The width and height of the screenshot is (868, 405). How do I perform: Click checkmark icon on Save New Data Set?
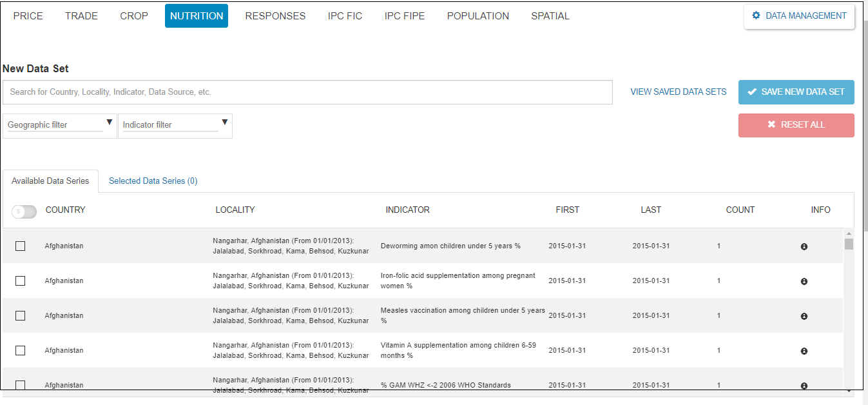(751, 92)
